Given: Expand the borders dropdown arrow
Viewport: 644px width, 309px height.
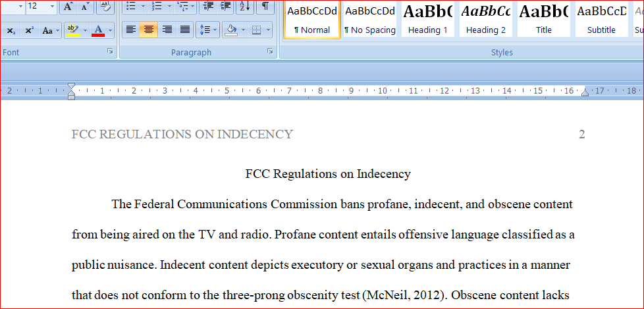Looking at the screenshot, I should point(268,30).
